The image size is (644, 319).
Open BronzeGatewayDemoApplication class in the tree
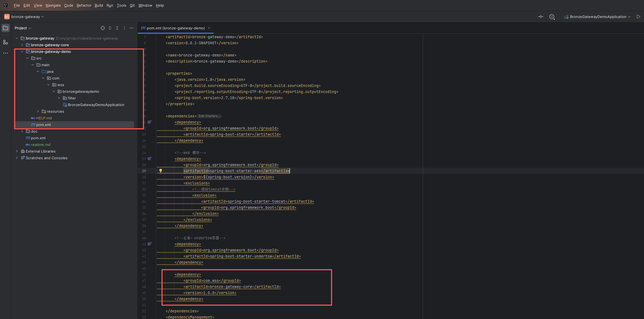[x=96, y=105]
